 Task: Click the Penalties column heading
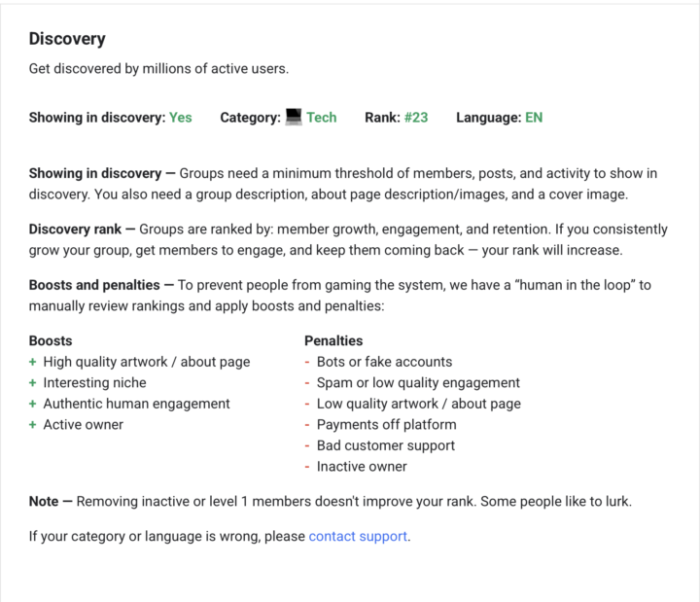(333, 341)
